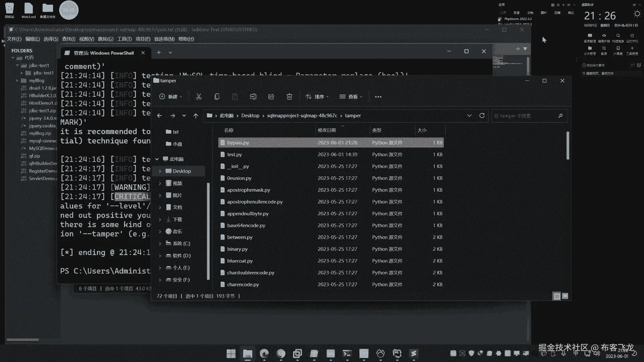
Task: Switch to large thumbnails view layout
Action: pos(565,296)
